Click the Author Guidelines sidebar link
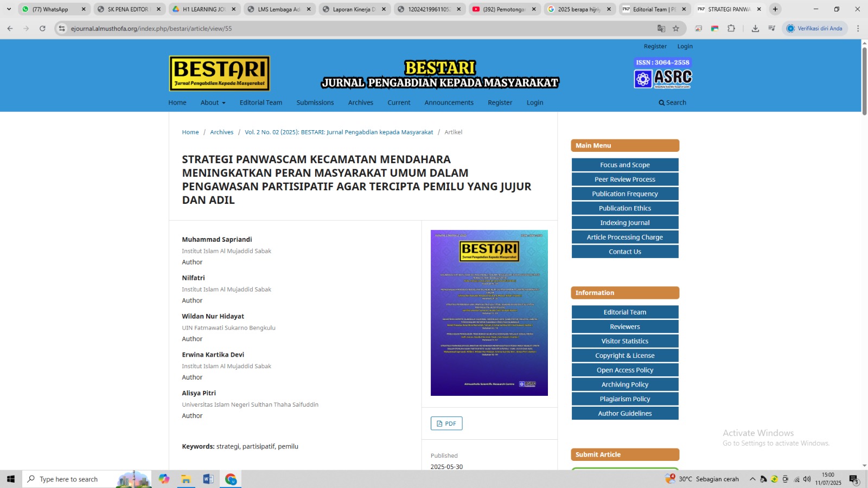 624,413
